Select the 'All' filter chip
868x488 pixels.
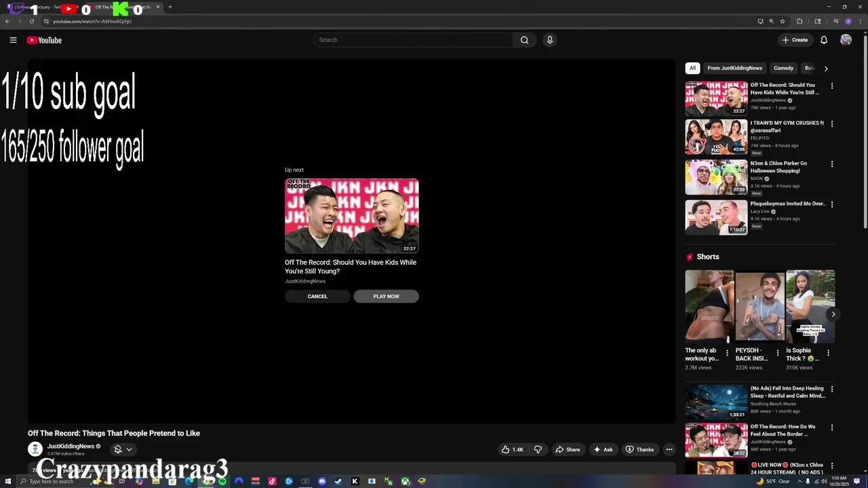[692, 68]
